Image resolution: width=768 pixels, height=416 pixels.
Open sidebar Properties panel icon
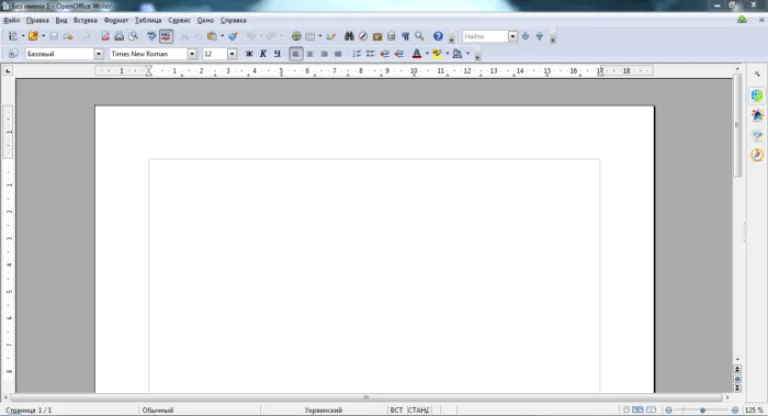[757, 96]
